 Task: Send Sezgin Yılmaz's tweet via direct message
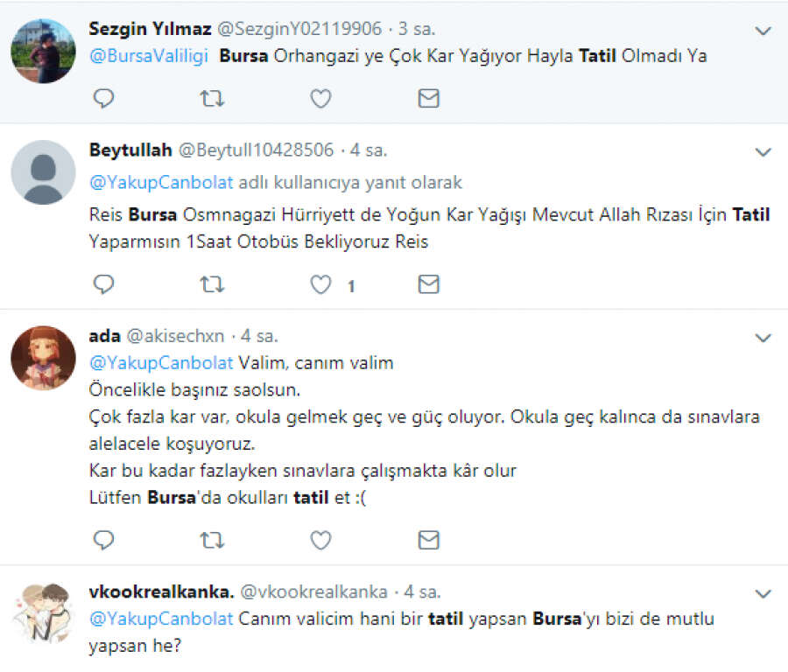coord(428,99)
